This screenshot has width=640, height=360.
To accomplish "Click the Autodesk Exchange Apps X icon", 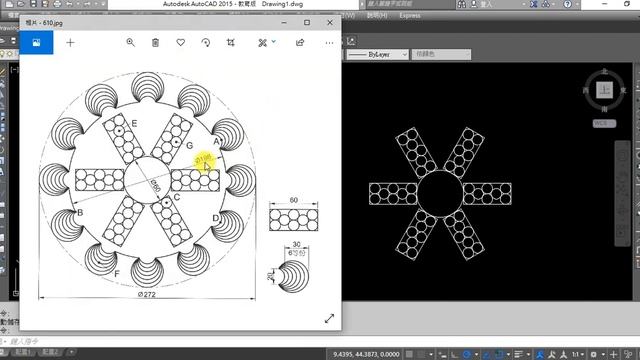I will pyautogui.click(x=533, y=4).
